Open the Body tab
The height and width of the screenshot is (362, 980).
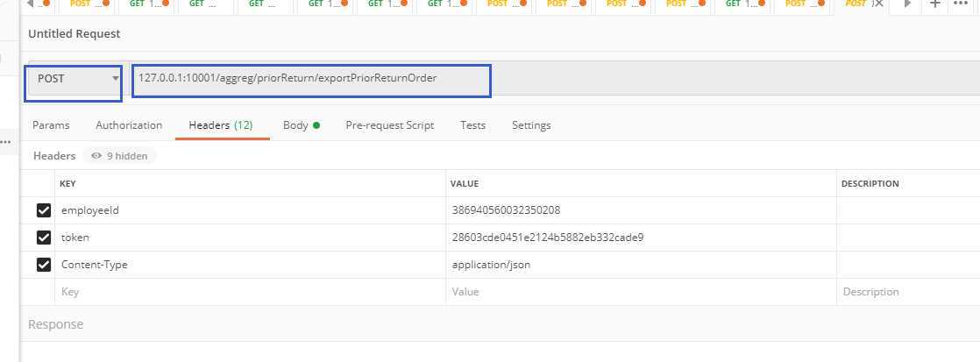(301, 125)
